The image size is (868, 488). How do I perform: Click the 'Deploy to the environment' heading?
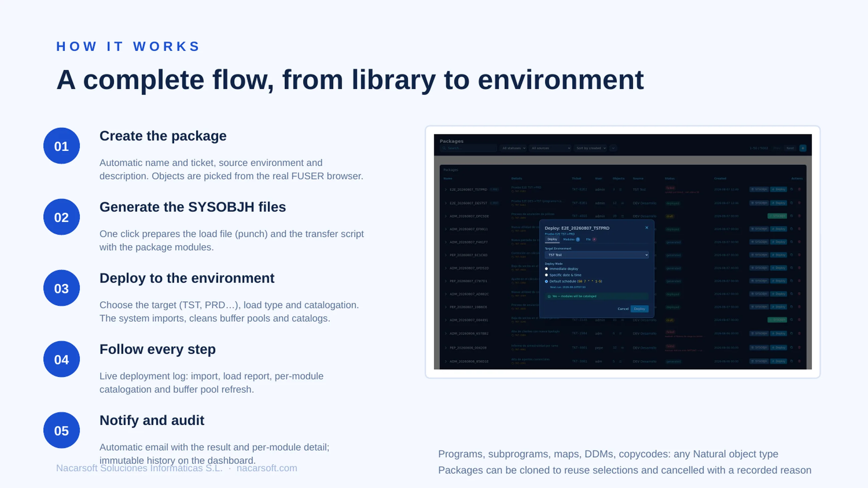[187, 278]
